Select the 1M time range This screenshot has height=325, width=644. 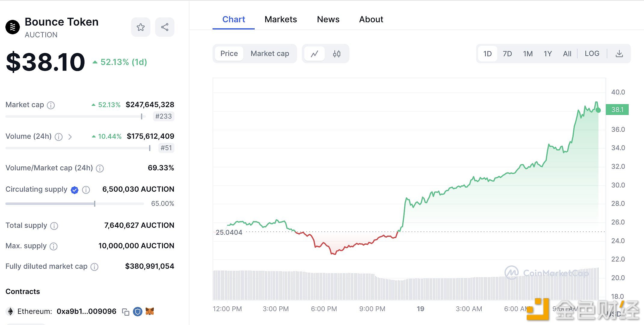pos(528,54)
